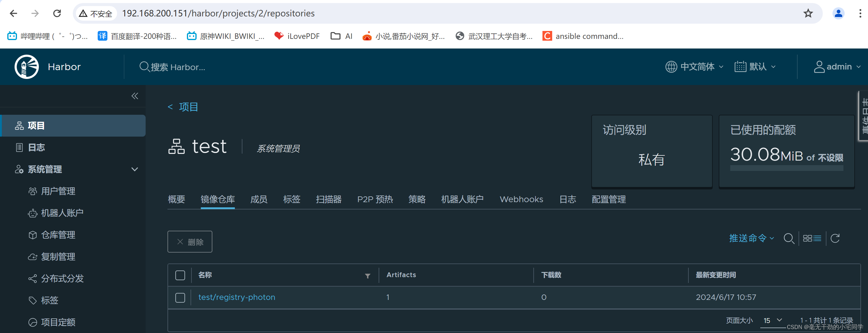868x333 pixels.
Task: Click the repository search magnifier icon
Action: [x=789, y=239]
